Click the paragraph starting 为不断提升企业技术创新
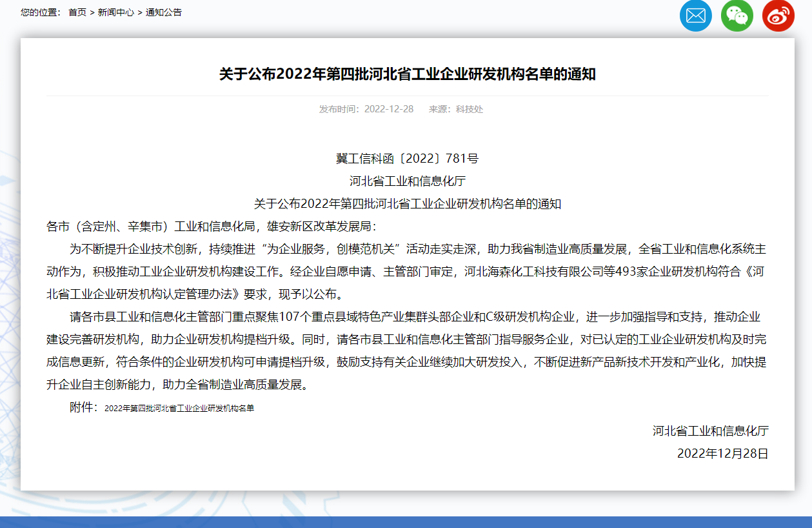Screen dimensions: 812x528 [x=407, y=272]
